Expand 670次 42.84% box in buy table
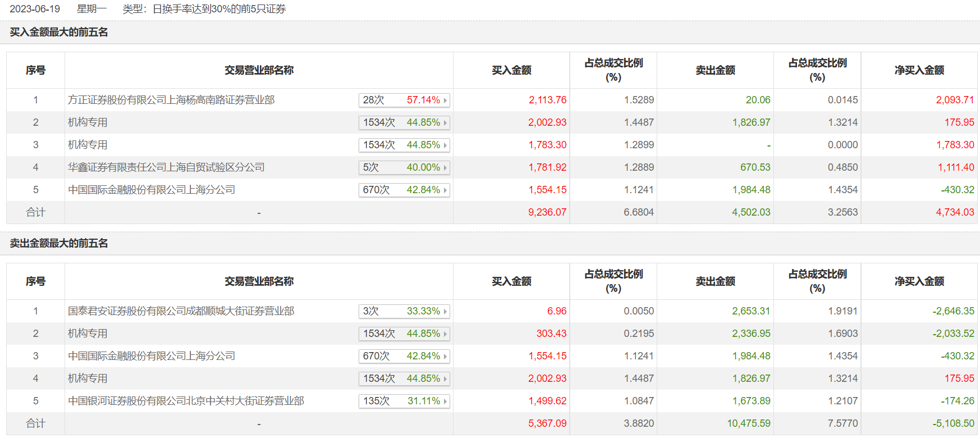Image resolution: width=980 pixels, height=438 pixels. [x=404, y=190]
